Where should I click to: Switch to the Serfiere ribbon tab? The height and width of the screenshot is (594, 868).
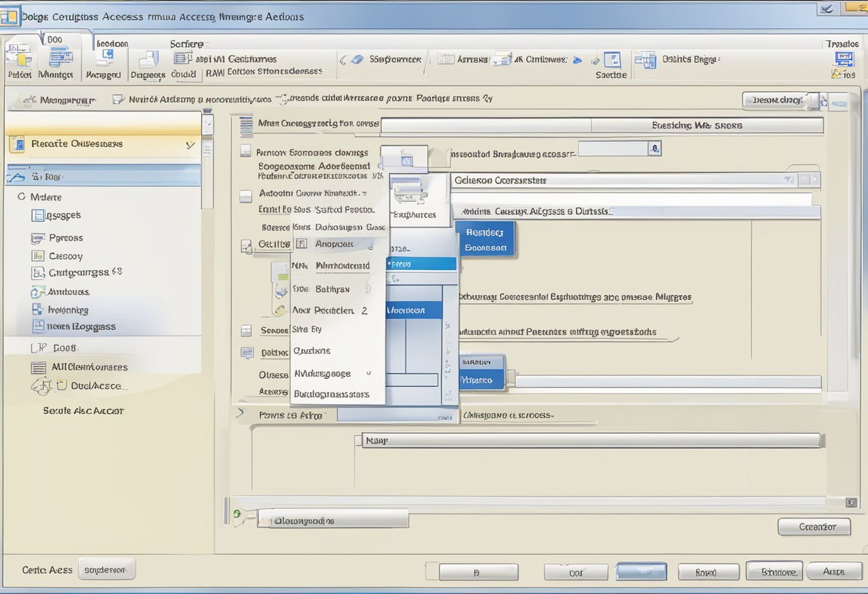[x=186, y=44]
